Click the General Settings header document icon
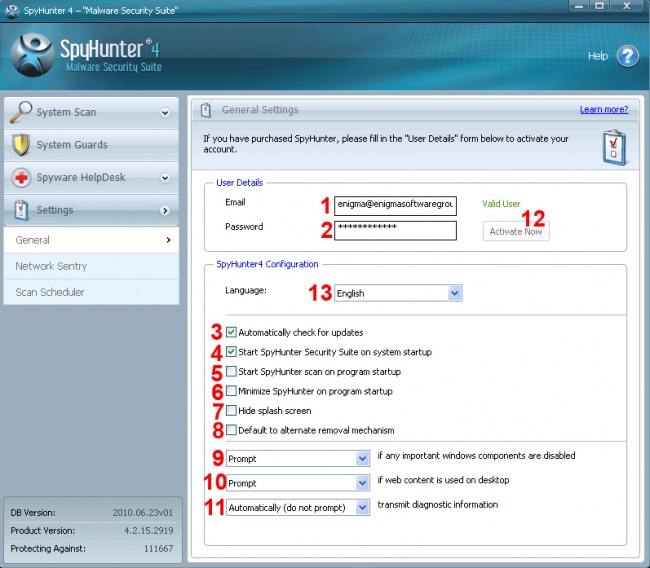This screenshot has height=568, width=650. (205, 110)
